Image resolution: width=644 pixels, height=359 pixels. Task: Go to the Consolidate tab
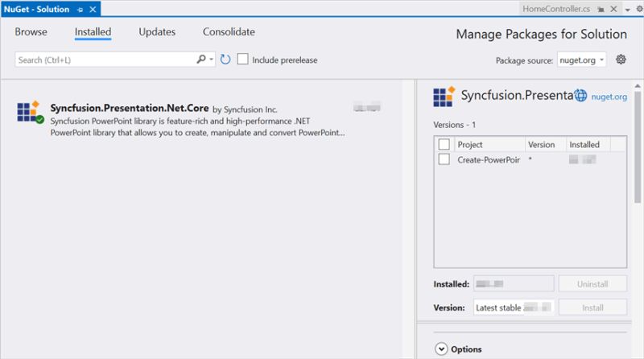point(229,31)
